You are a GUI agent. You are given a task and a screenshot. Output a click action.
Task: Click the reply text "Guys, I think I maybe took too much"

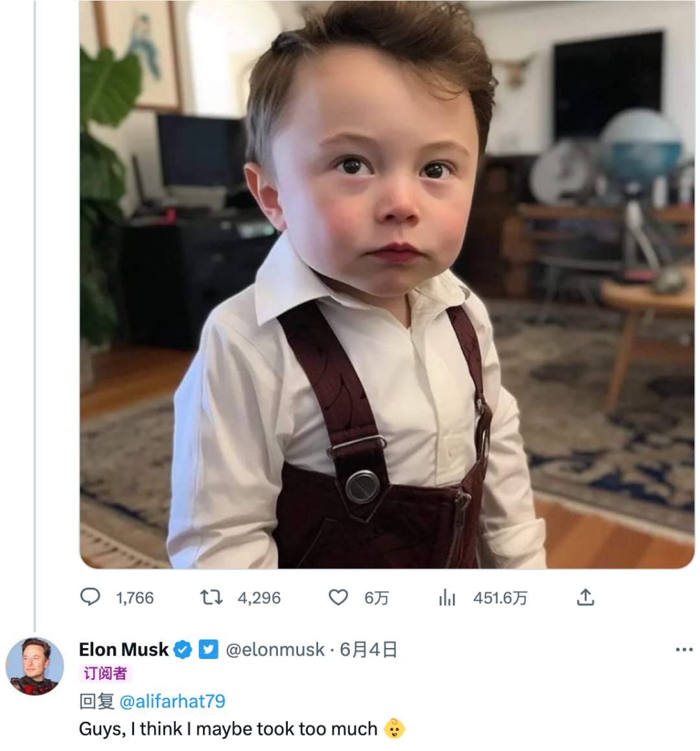228,729
